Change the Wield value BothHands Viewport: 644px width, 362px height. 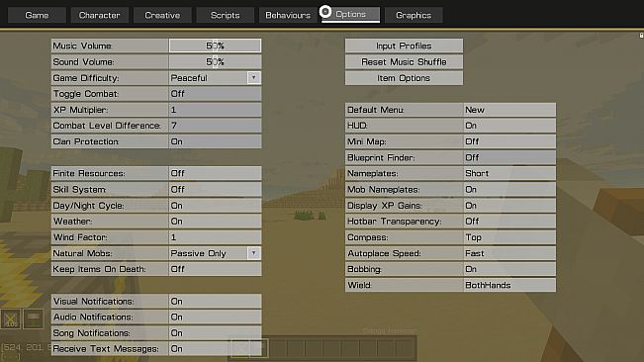tap(509, 285)
